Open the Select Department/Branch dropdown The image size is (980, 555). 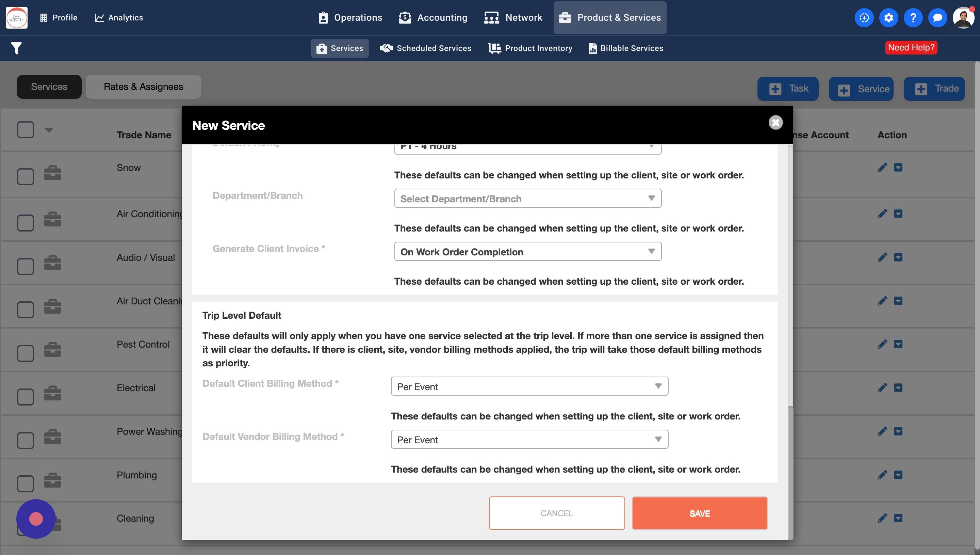click(x=527, y=198)
